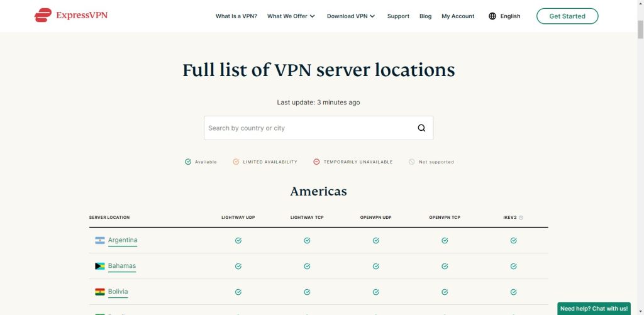Expand the Download VPN menu
Viewport: 644px width, 315px height.
[x=351, y=16]
